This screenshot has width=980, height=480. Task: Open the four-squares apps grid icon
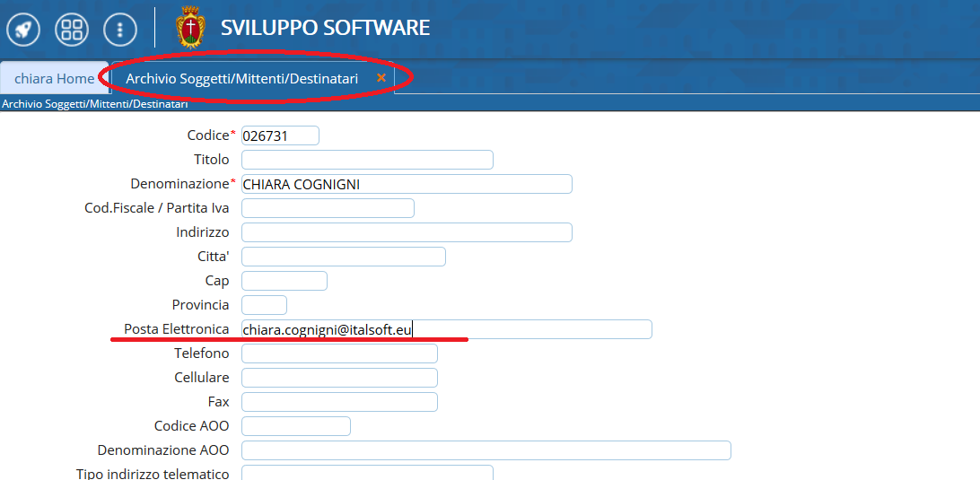[72, 29]
